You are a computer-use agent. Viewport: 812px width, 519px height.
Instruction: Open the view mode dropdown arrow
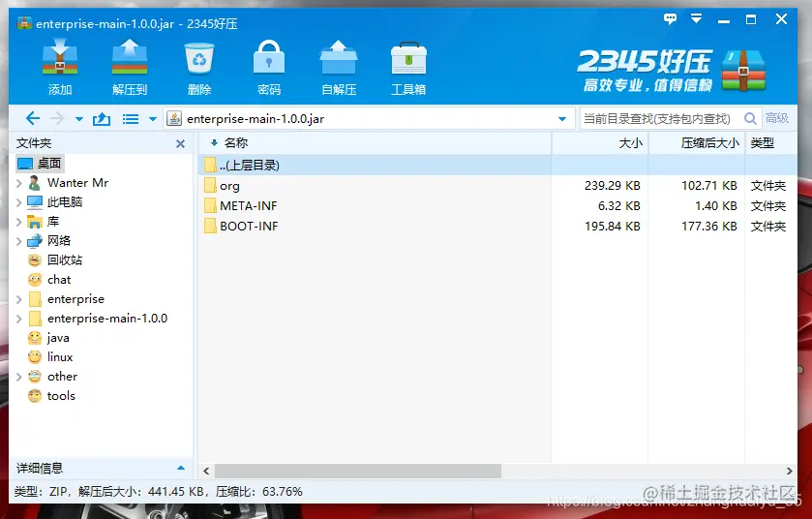click(153, 119)
